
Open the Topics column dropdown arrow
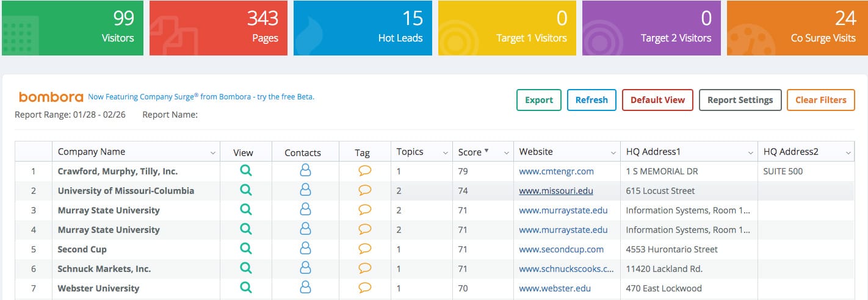(446, 153)
